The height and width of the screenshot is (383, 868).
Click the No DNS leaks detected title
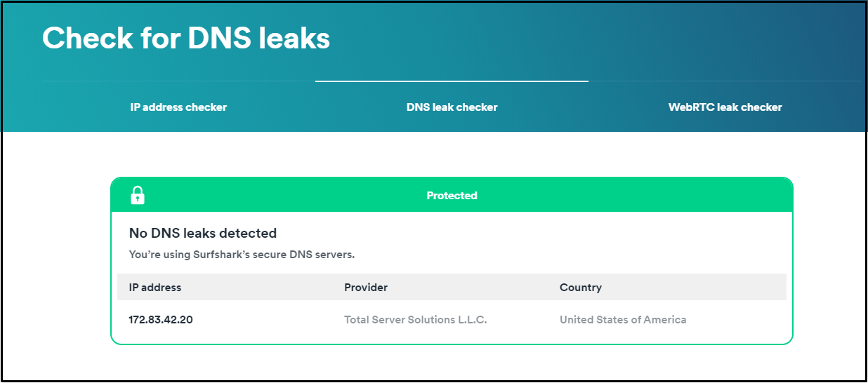203,233
